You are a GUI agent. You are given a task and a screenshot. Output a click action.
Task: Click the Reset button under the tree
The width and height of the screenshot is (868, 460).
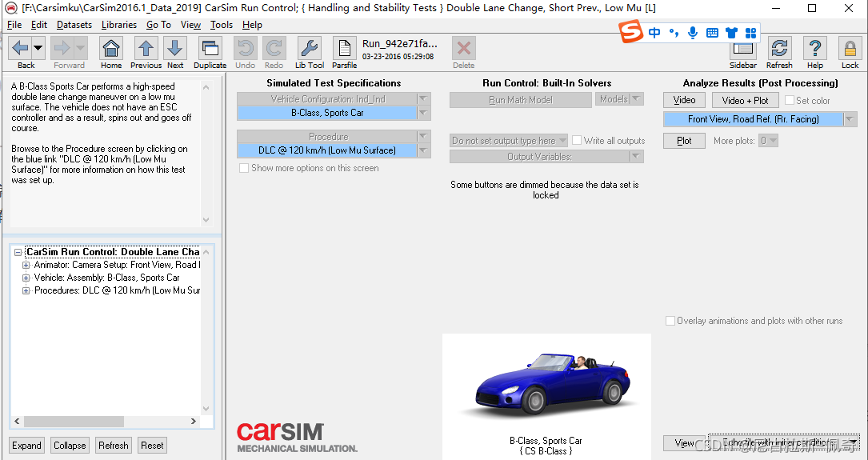pyautogui.click(x=152, y=445)
